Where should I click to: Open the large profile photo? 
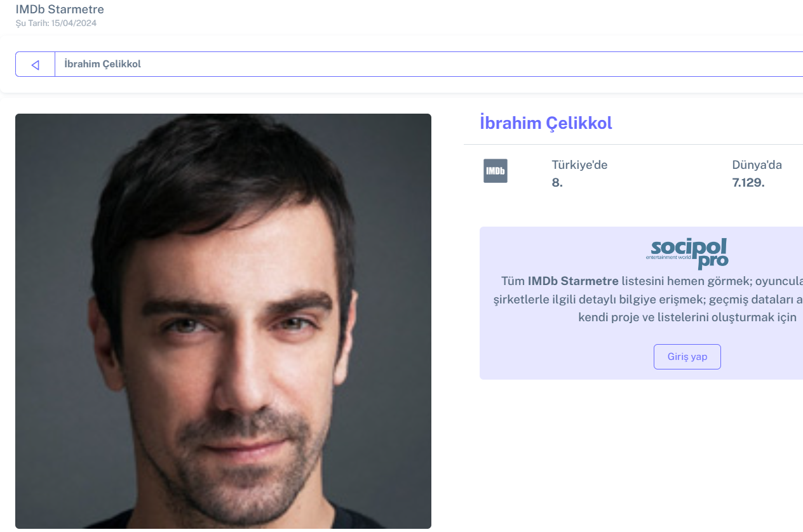[x=223, y=321]
